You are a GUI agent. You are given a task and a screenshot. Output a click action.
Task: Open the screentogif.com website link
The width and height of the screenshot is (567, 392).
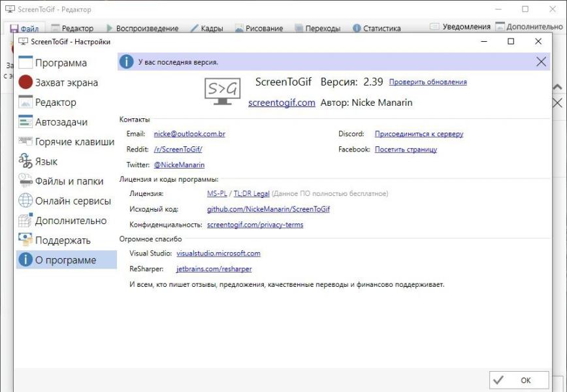[282, 103]
